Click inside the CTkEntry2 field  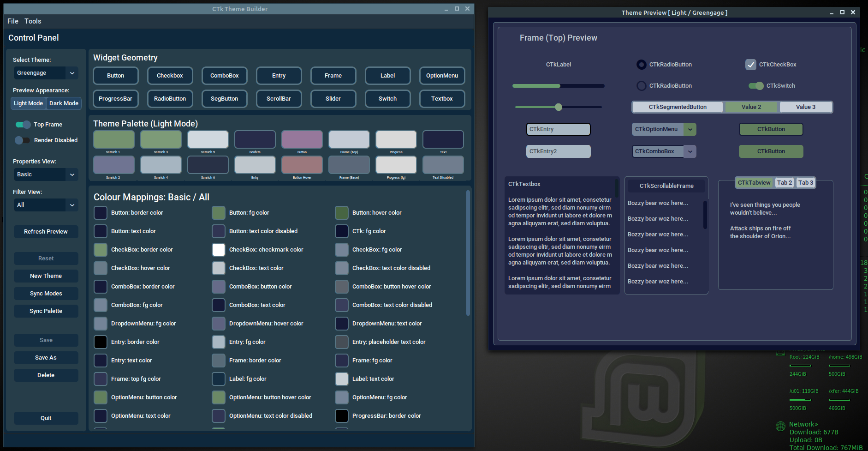(558, 151)
